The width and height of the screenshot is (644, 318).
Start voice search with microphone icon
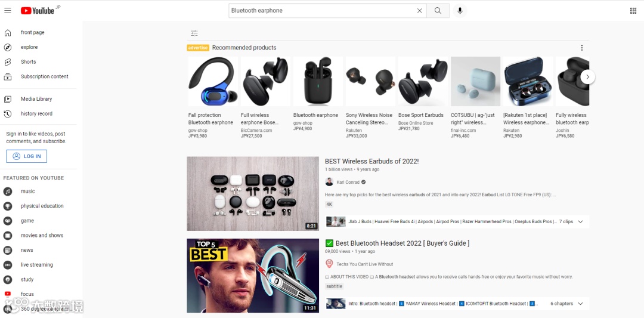[x=460, y=11]
